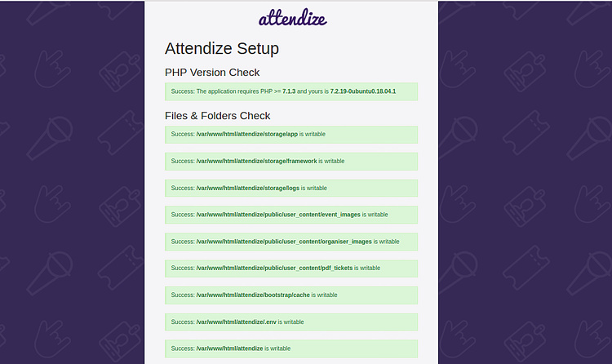Click the event_images writable success alert
This screenshot has width=612, height=364.
tap(290, 215)
